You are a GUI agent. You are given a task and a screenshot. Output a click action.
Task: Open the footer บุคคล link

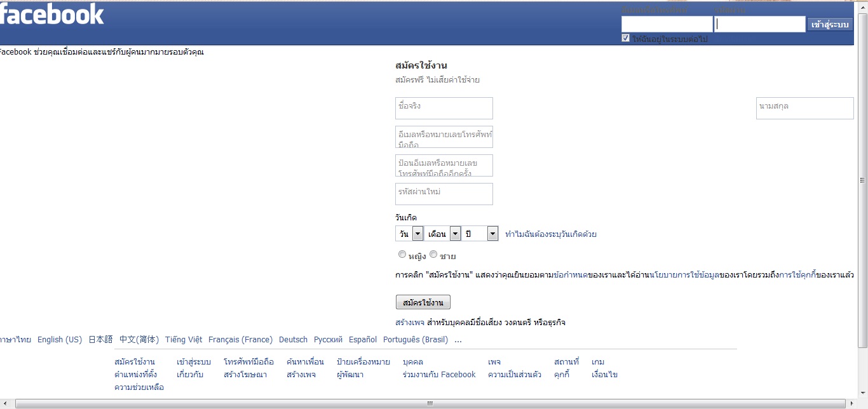click(413, 362)
